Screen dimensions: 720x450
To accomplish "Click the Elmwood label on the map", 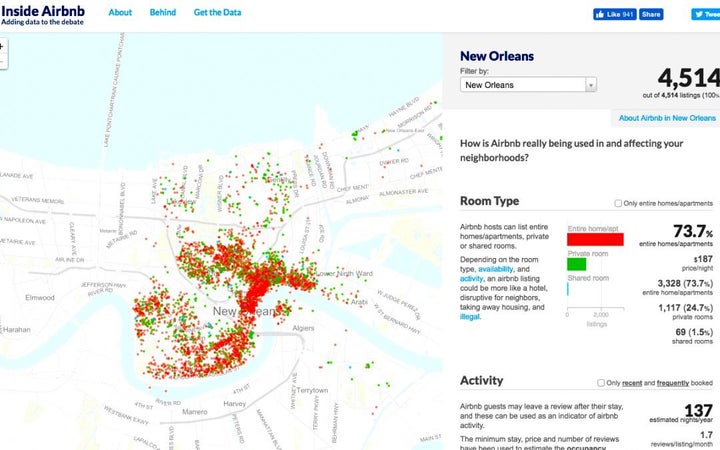I will pos(40,298).
